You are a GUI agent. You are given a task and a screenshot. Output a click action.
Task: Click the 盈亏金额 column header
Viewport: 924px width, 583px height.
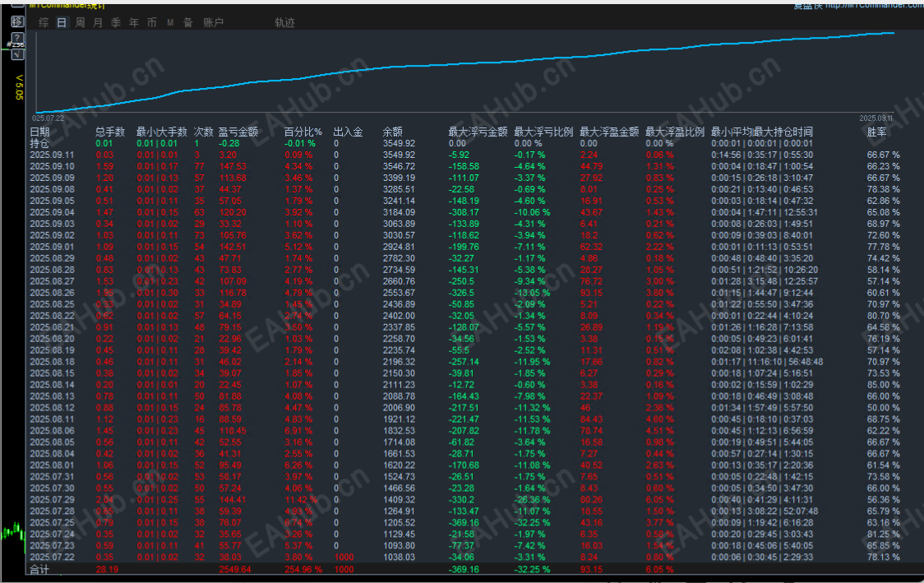point(238,132)
